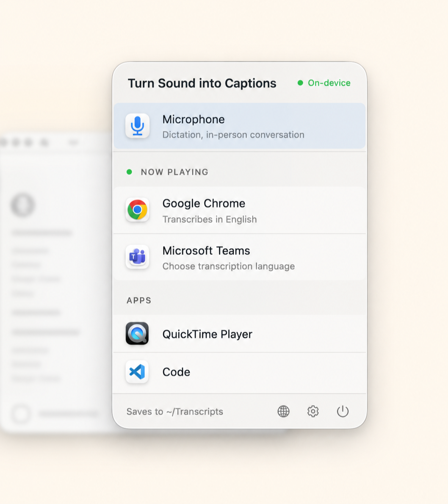Click the QuickTime Player app icon
Screen dimensions: 448x504
[x=137, y=333]
